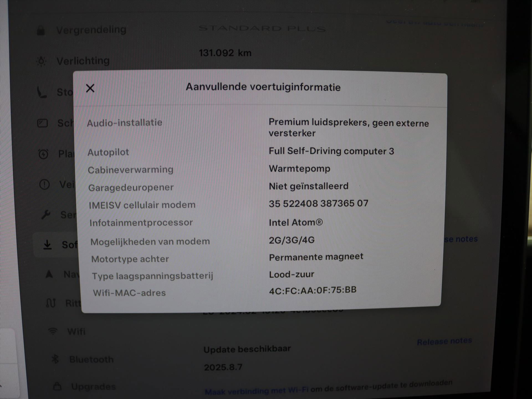The height and width of the screenshot is (399, 532).
Task: Click the Audio-installatie label
Action: coord(124,123)
